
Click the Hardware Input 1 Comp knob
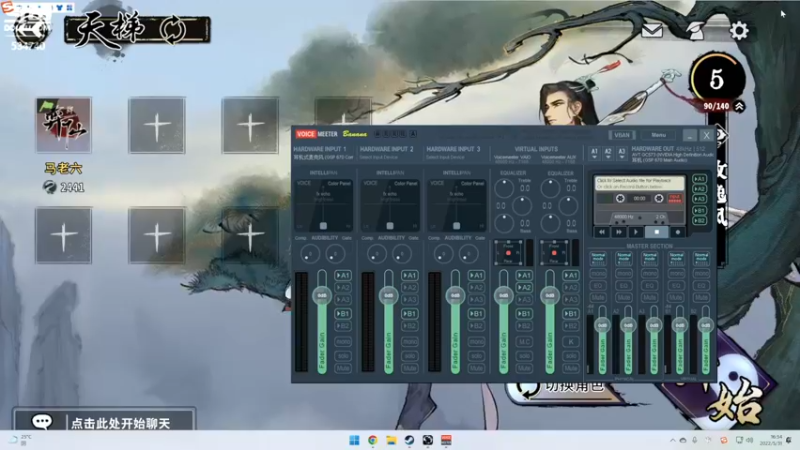310,254
